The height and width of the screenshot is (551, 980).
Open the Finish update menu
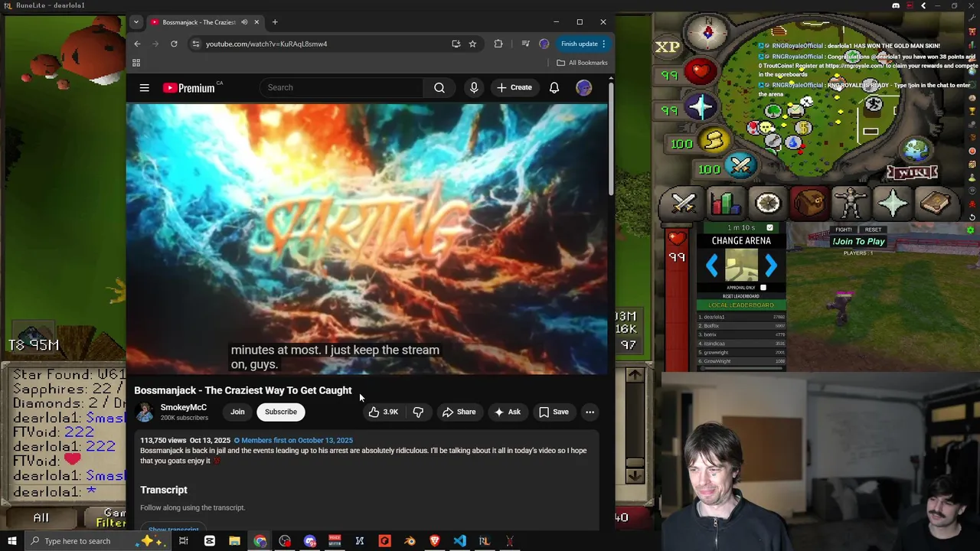(583, 44)
